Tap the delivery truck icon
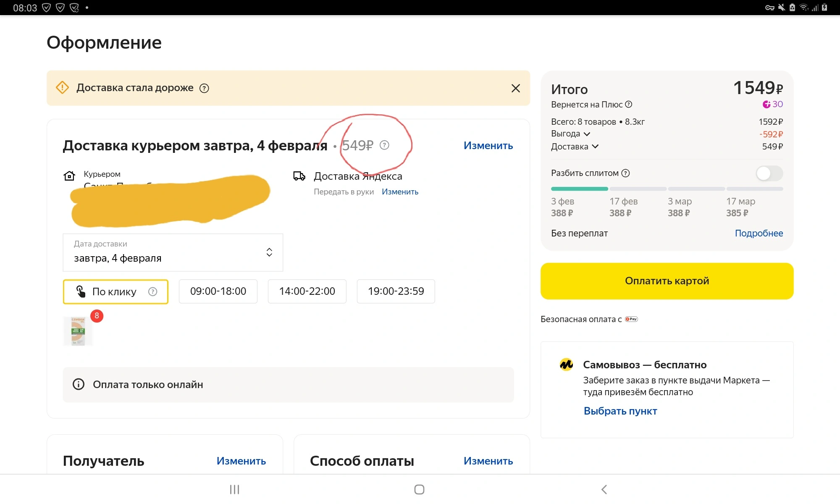The image size is (840, 504). coord(299,176)
